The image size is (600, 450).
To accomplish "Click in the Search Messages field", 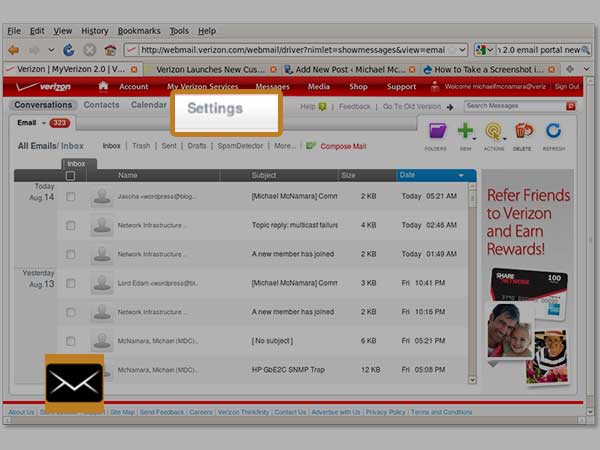I will pos(515,106).
